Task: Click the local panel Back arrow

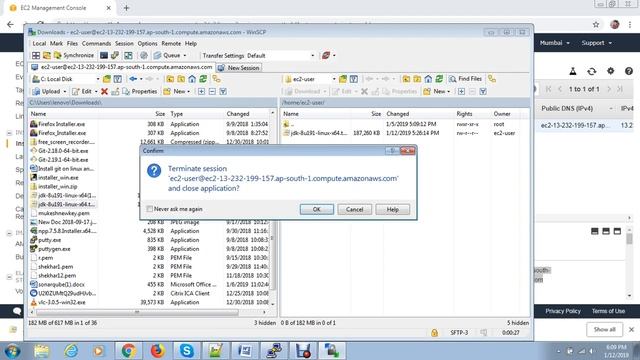Action: [x=133, y=79]
